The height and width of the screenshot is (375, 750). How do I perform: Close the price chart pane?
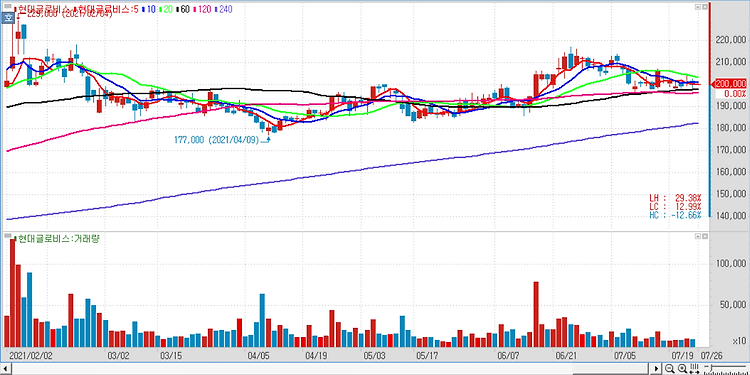click(x=704, y=7)
